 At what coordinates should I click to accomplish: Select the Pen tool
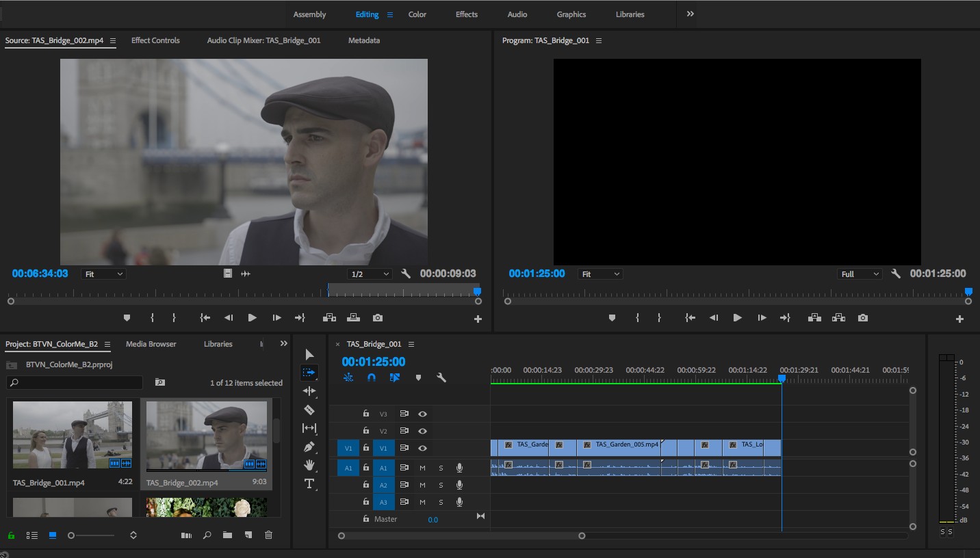[309, 447]
